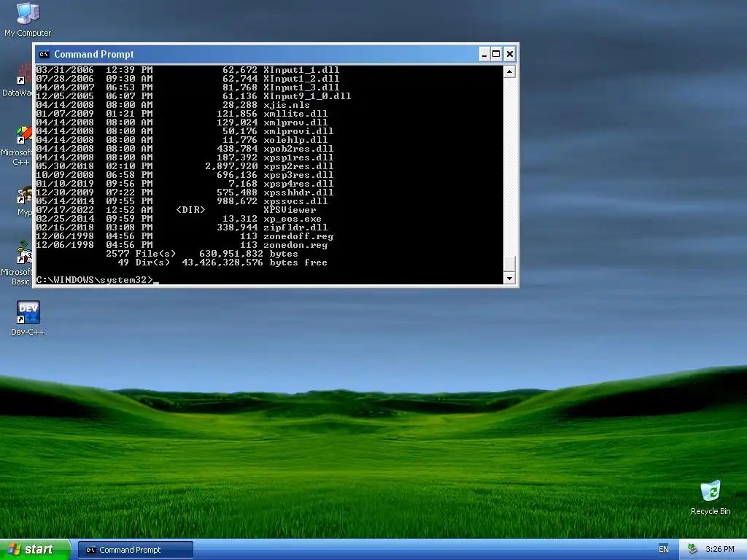This screenshot has width=747, height=560.
Task: Close the Command Prompt window
Action: pos(510,54)
